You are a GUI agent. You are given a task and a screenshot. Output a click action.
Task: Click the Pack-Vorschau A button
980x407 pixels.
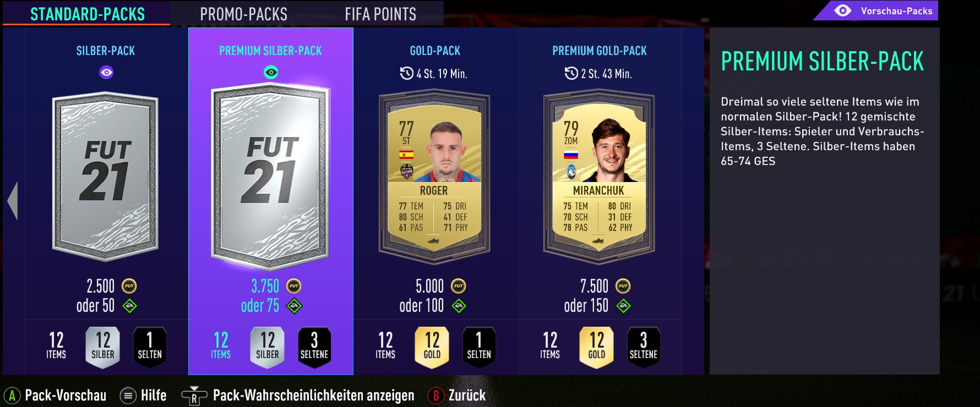click(x=12, y=395)
